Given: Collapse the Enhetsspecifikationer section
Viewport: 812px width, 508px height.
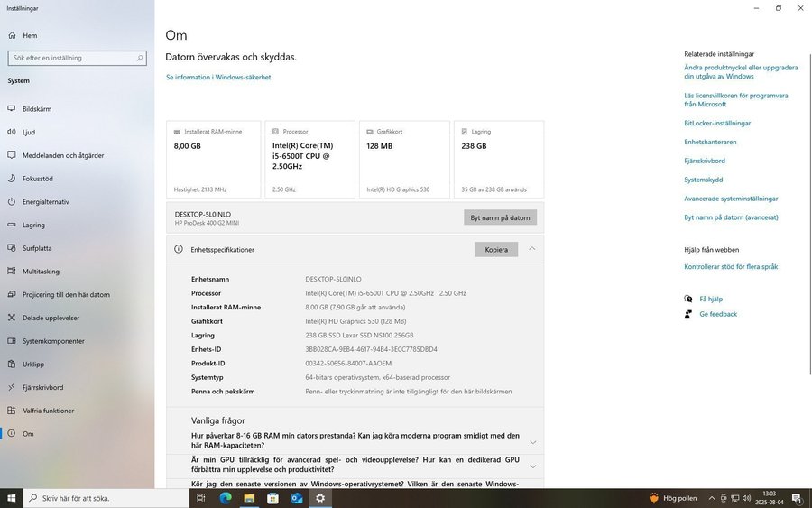Looking at the screenshot, I should tap(531, 249).
